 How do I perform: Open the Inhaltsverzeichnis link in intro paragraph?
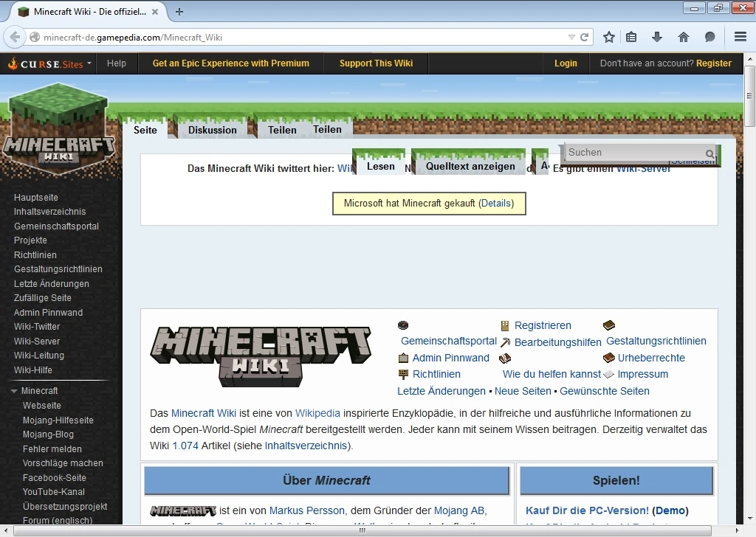pyautogui.click(x=306, y=446)
